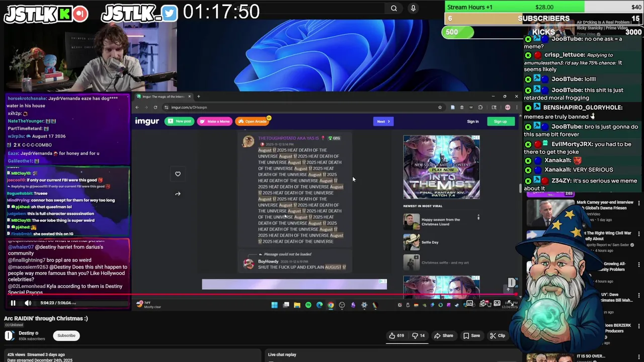
Task: Click imgur New post button
Action: pyautogui.click(x=180, y=121)
